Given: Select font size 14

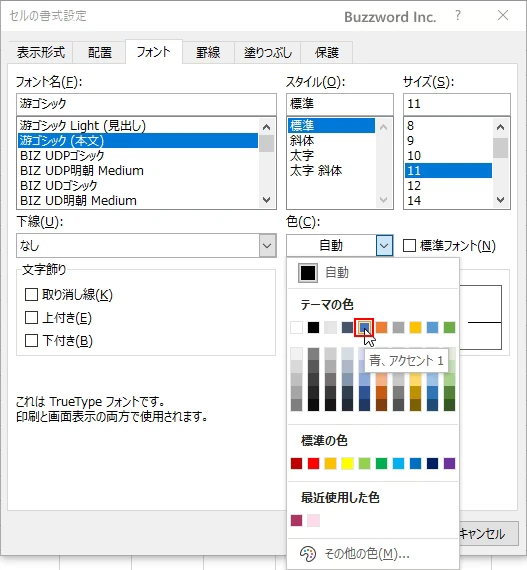Looking at the screenshot, I should [x=448, y=200].
